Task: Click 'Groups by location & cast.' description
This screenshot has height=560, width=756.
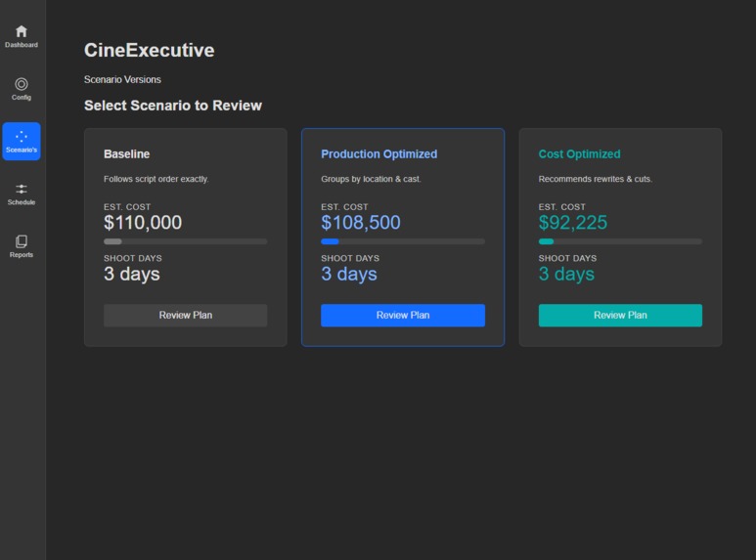Action: (371, 179)
